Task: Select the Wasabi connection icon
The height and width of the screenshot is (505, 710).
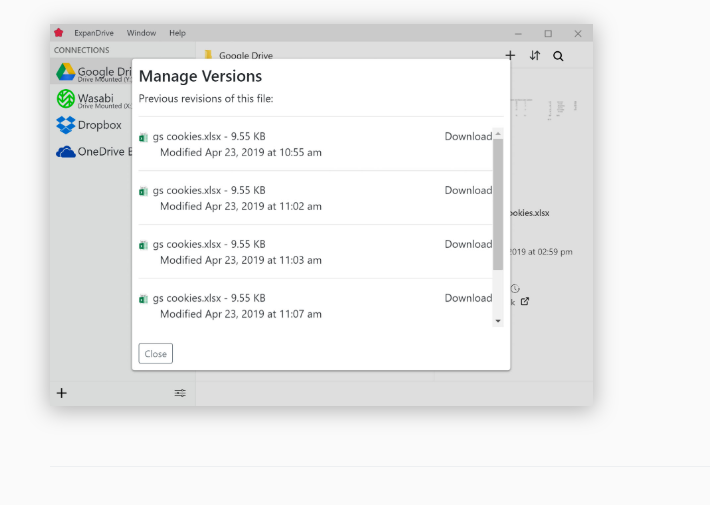Action: pos(66,99)
